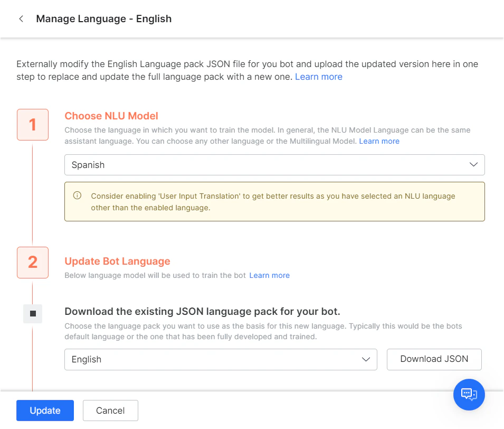Click the Update Bot Language section title
Screen dimensions: 504x429
(117, 261)
